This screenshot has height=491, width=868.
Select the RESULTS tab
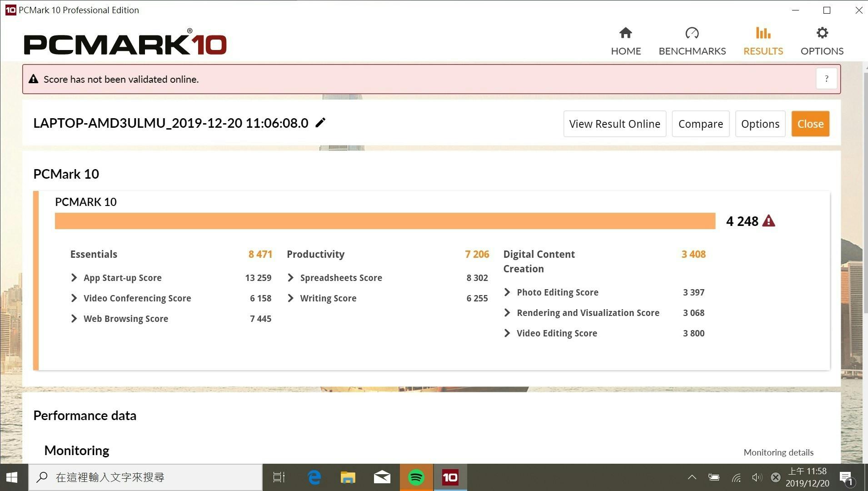click(x=763, y=41)
